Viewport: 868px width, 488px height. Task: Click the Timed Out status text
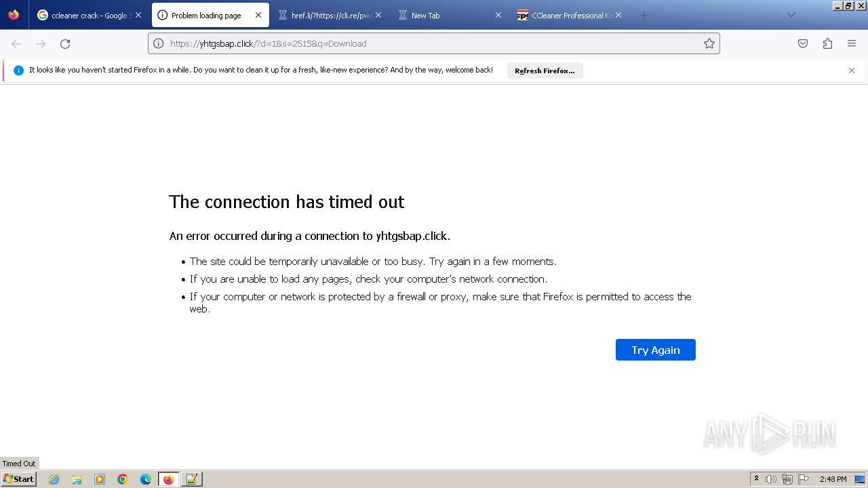click(x=19, y=464)
